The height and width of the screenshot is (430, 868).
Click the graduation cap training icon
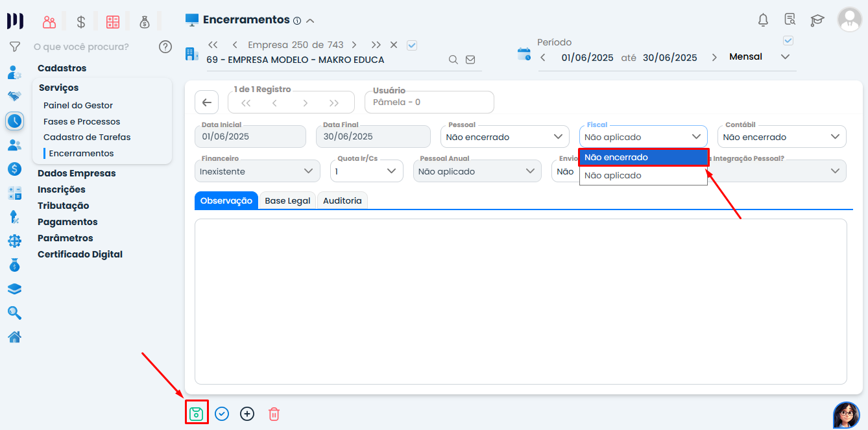pyautogui.click(x=817, y=20)
